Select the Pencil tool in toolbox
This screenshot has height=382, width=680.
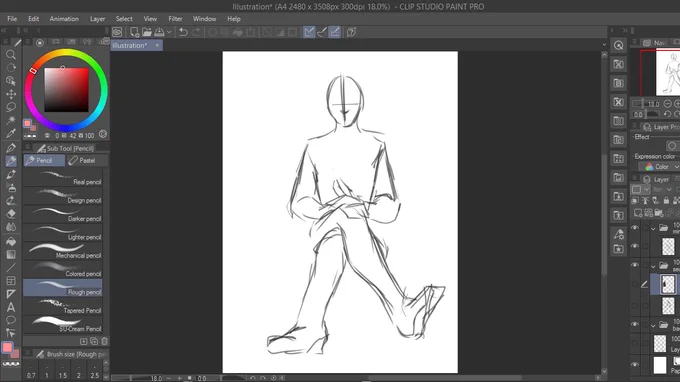[x=11, y=161]
